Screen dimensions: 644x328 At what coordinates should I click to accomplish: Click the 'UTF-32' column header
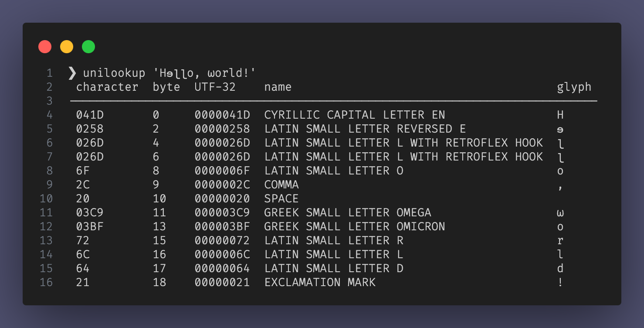coord(215,87)
